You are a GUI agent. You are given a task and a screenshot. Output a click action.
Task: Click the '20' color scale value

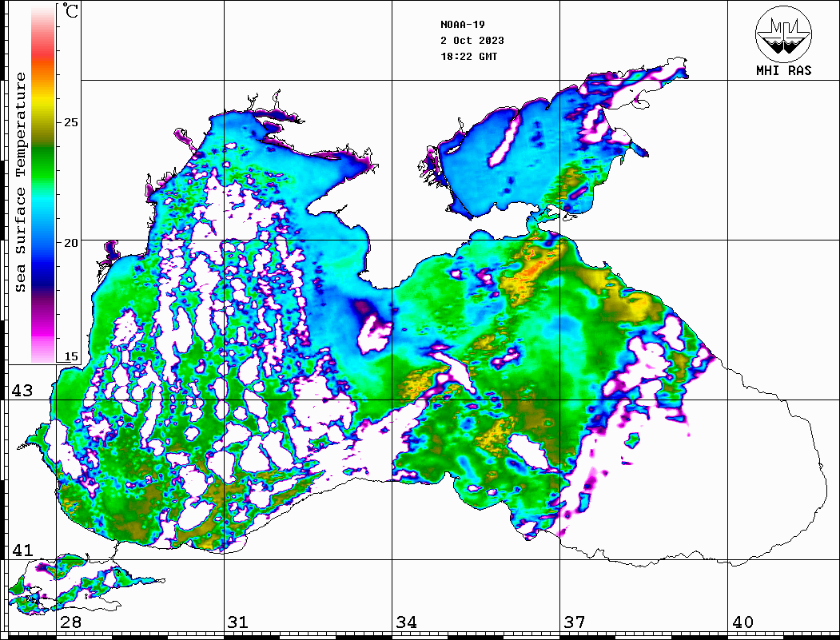tap(70, 243)
